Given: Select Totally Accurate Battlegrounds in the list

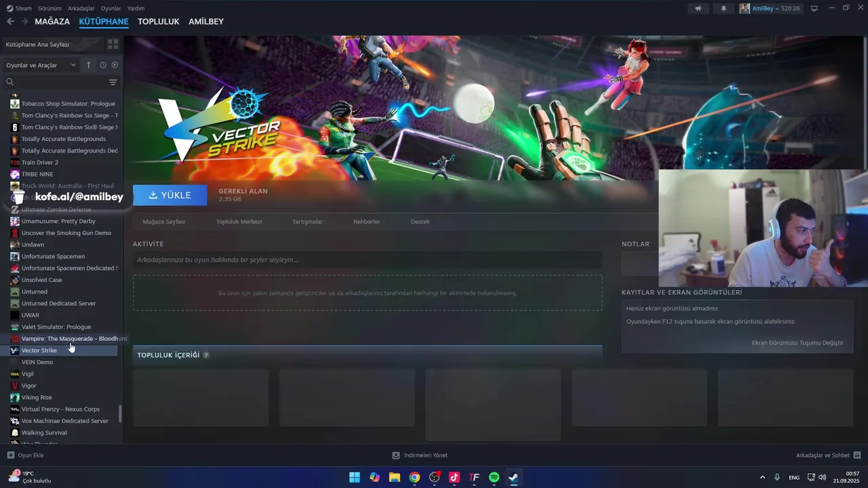Looking at the screenshot, I should pyautogui.click(x=62, y=139).
